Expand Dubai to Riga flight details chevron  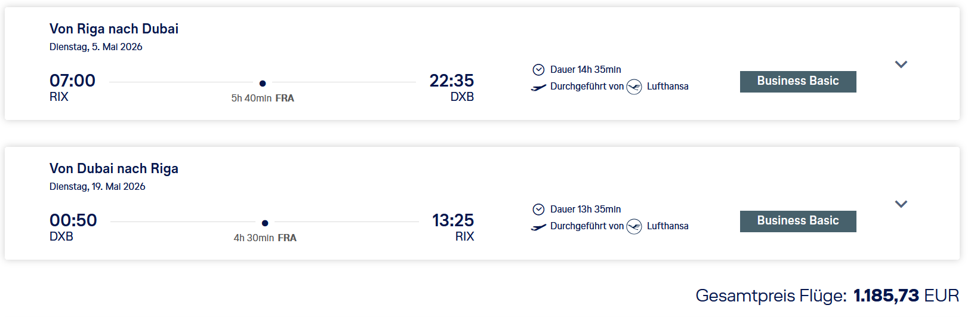[901, 204]
